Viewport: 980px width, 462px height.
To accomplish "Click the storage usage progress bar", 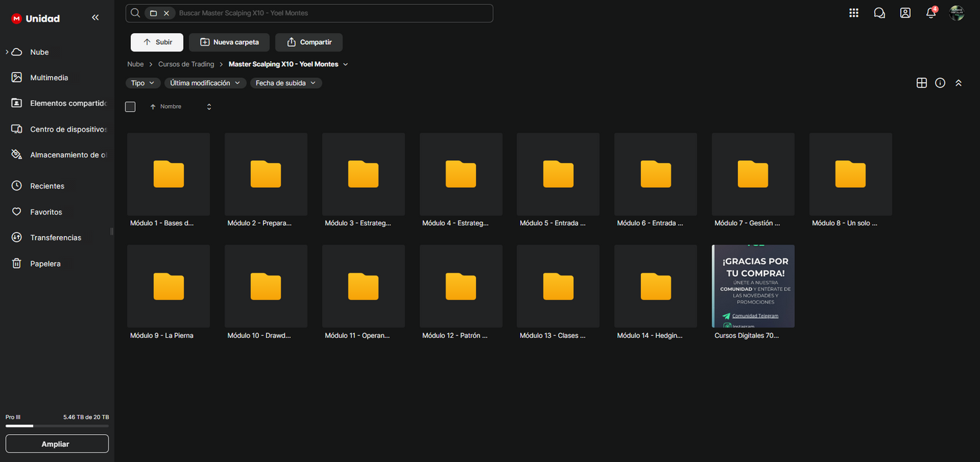I will [x=57, y=426].
